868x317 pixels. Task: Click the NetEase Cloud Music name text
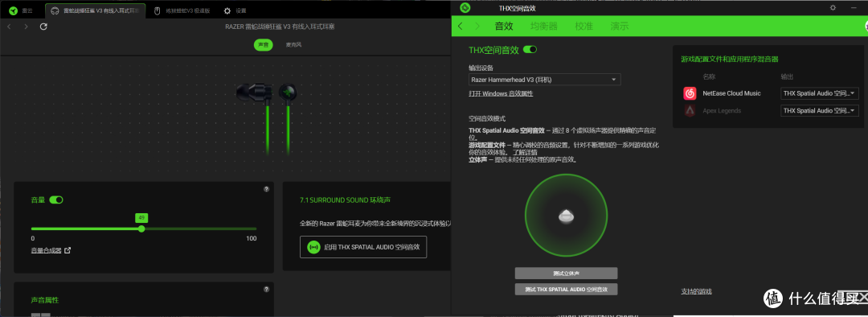[x=731, y=93]
